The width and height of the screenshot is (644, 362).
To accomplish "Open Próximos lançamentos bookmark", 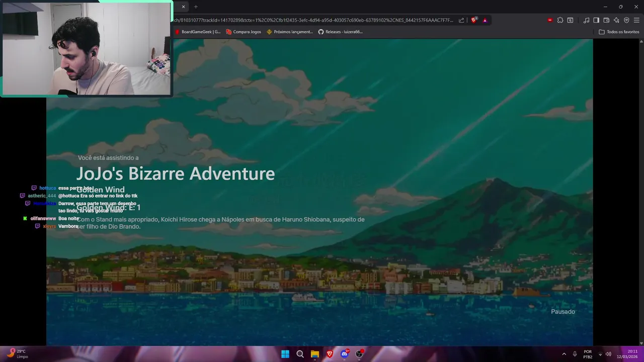I will [290, 32].
